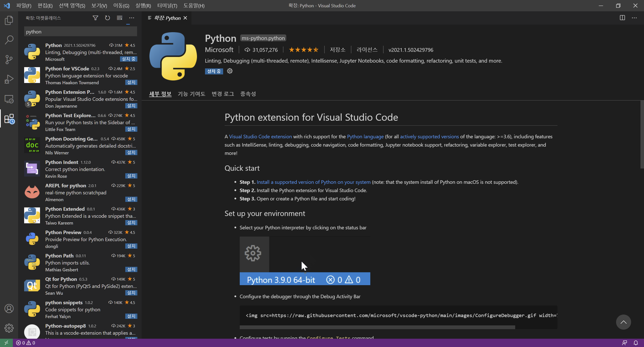The image size is (644, 347).
Task: Click the python search input field
Action: tap(80, 32)
